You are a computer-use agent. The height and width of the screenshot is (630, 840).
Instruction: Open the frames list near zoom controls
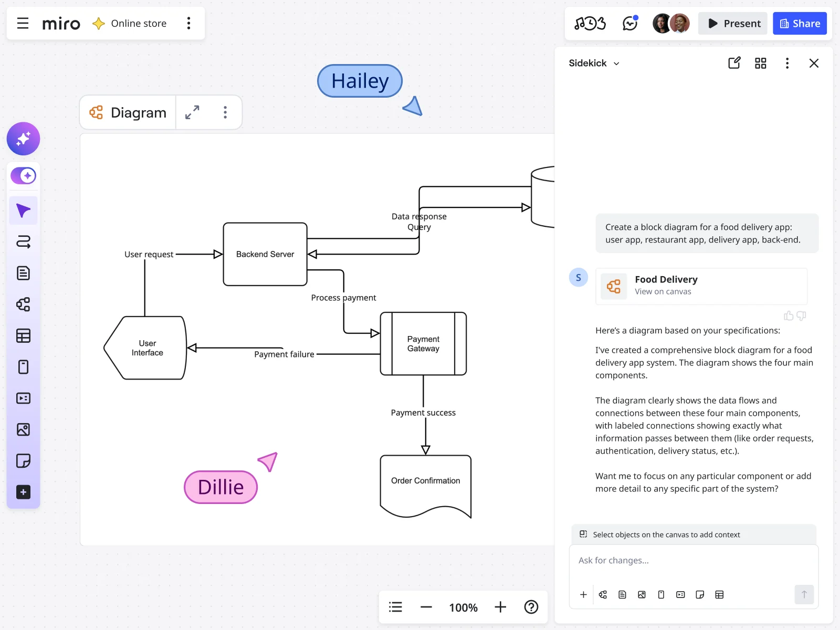pyautogui.click(x=395, y=607)
